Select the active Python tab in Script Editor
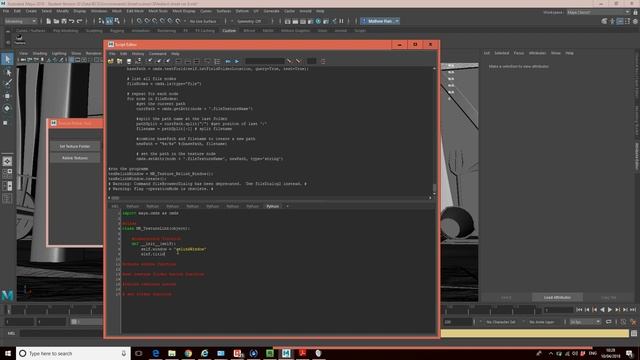 coord(273,206)
